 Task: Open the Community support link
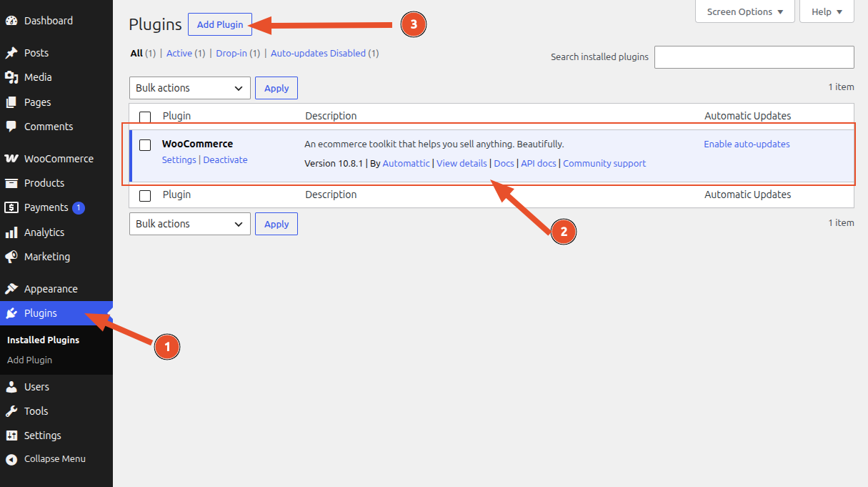pyautogui.click(x=604, y=163)
